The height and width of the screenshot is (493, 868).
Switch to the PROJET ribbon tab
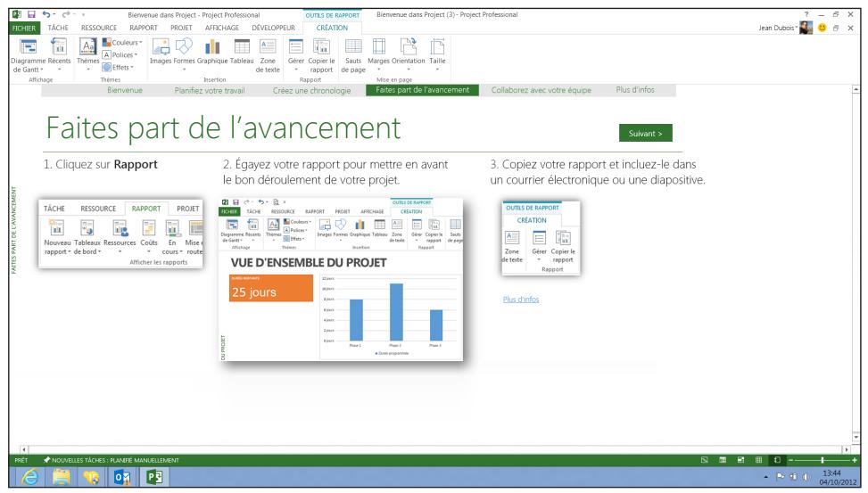pyautogui.click(x=181, y=28)
